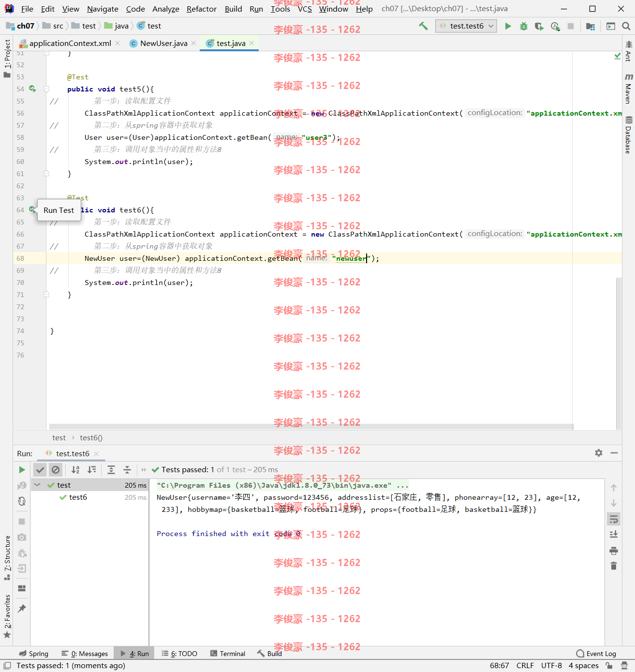Image resolution: width=635 pixels, height=672 pixels.
Task: Toggle soft-wrap in console output
Action: (x=614, y=519)
